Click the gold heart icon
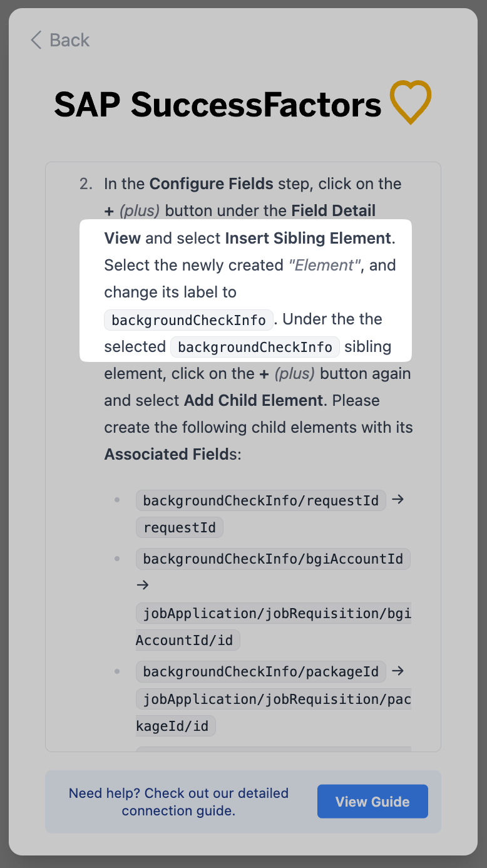Viewport: 487px width, 868px height. tap(411, 102)
